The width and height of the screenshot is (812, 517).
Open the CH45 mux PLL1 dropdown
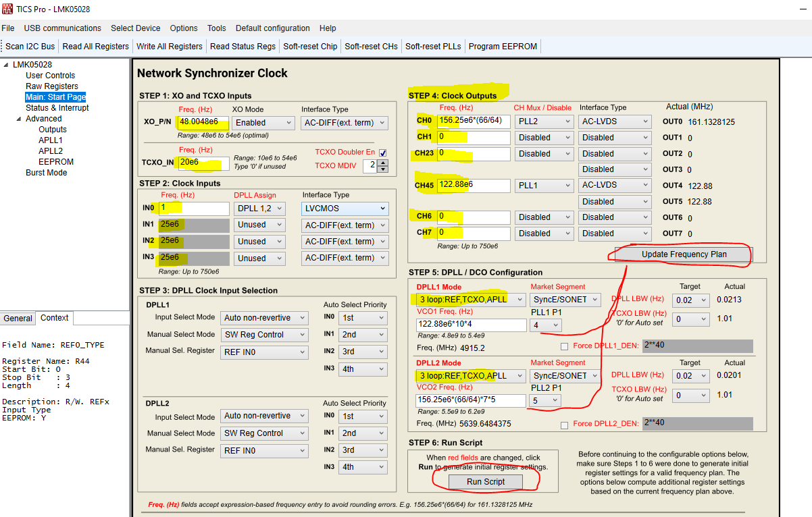pyautogui.click(x=544, y=185)
